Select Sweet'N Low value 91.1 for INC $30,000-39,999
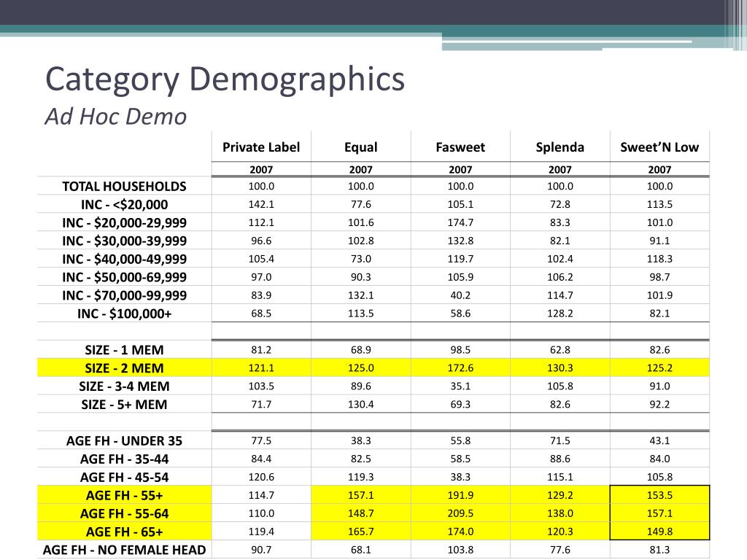Image resolution: width=747 pixels, height=560 pixels. click(659, 241)
